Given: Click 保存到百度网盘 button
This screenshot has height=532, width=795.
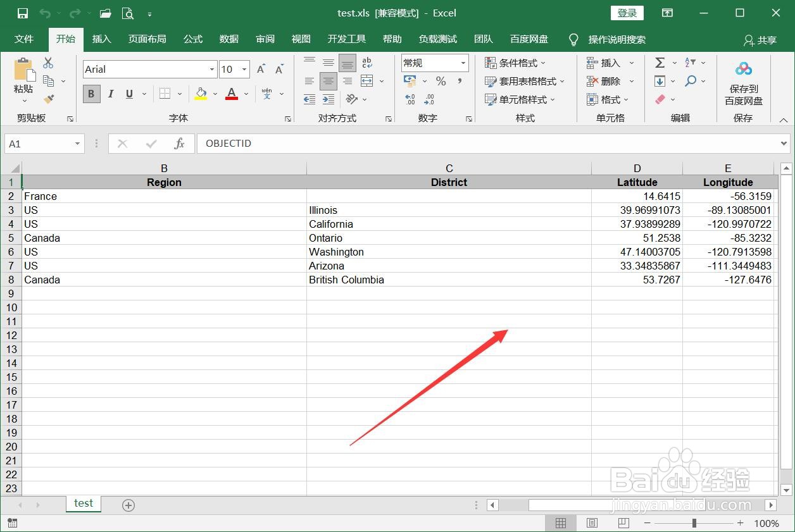Looking at the screenshot, I should (x=744, y=83).
